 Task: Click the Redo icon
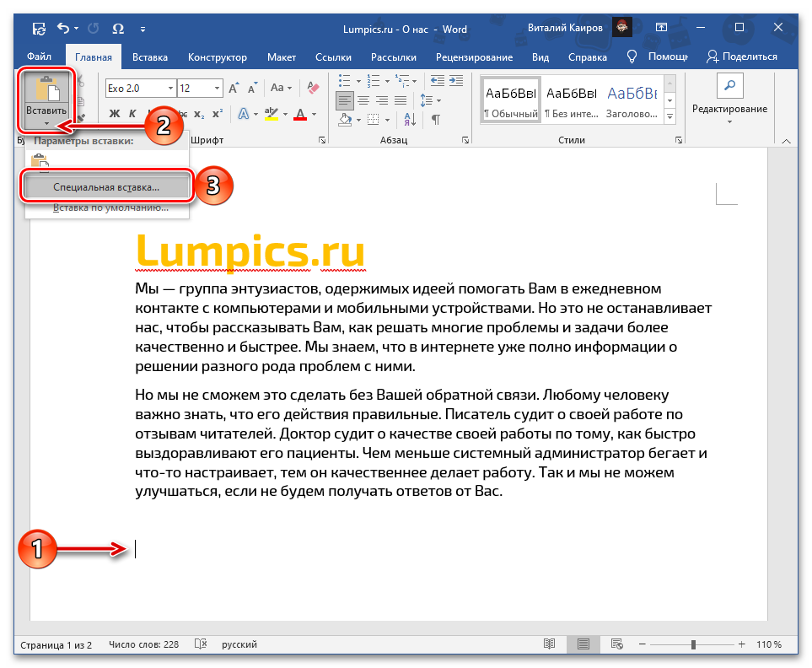pos(94,29)
